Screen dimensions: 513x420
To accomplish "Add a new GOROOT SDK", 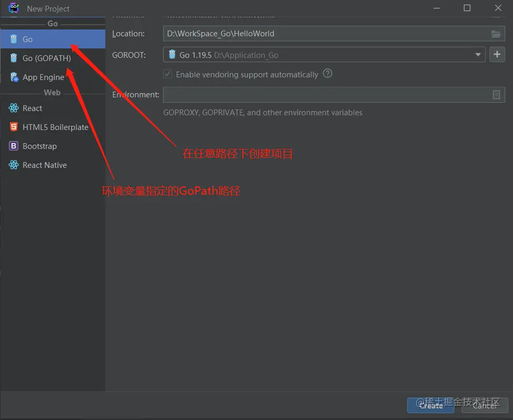I will (x=497, y=55).
